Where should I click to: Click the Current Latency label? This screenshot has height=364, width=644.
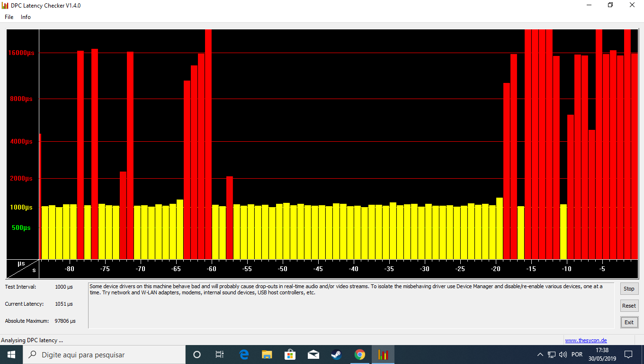point(24,304)
